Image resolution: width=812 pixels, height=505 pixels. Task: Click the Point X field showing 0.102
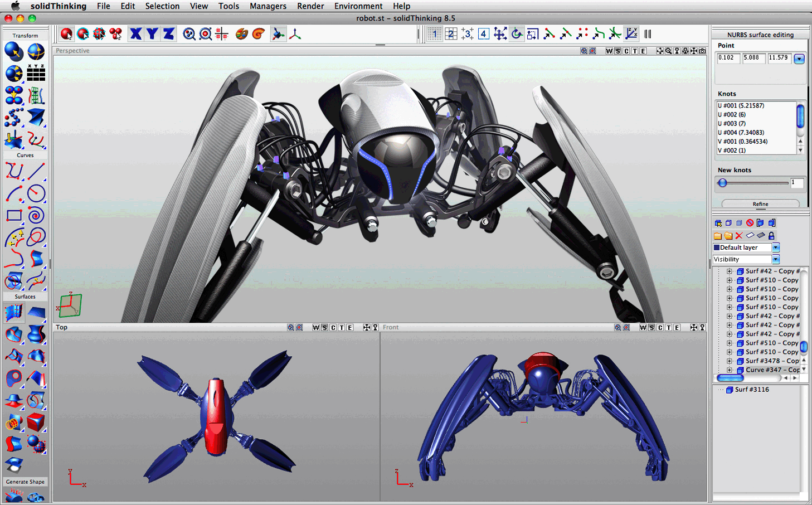point(728,58)
